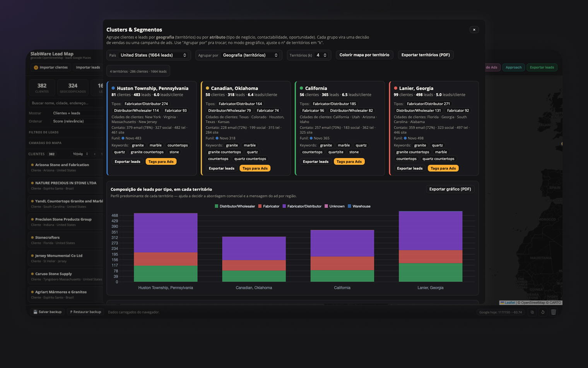Click Restaurar backup with arrow icon
Image resolution: width=588 pixels, height=368 pixels.
click(85, 312)
